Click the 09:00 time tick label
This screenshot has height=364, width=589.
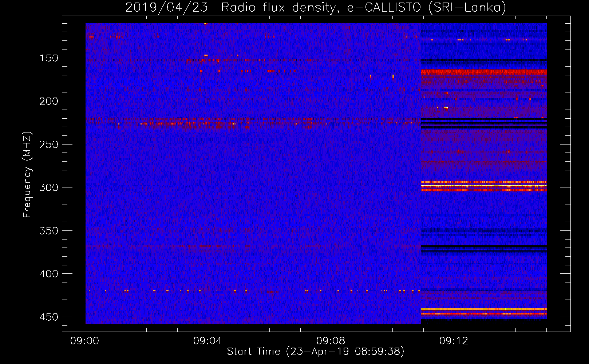[85, 341]
